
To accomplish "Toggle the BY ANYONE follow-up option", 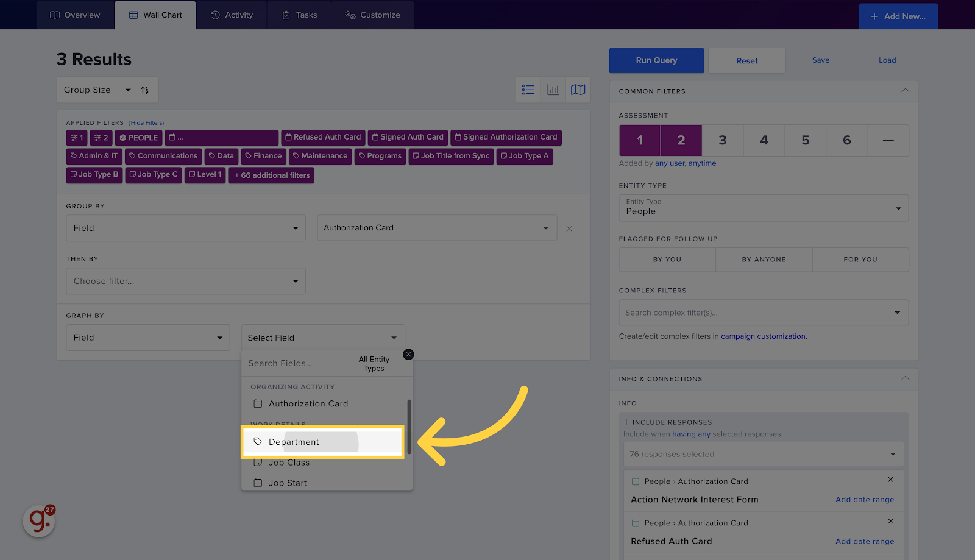I will coord(764,260).
